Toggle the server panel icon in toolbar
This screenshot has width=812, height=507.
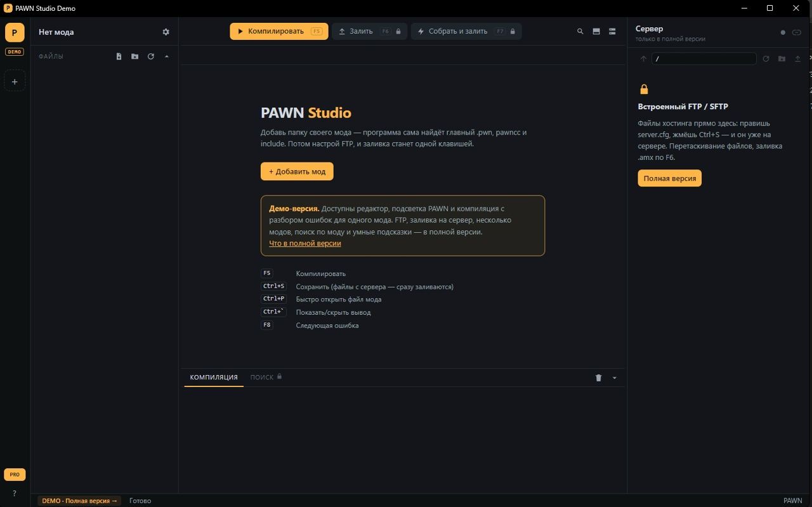(612, 31)
